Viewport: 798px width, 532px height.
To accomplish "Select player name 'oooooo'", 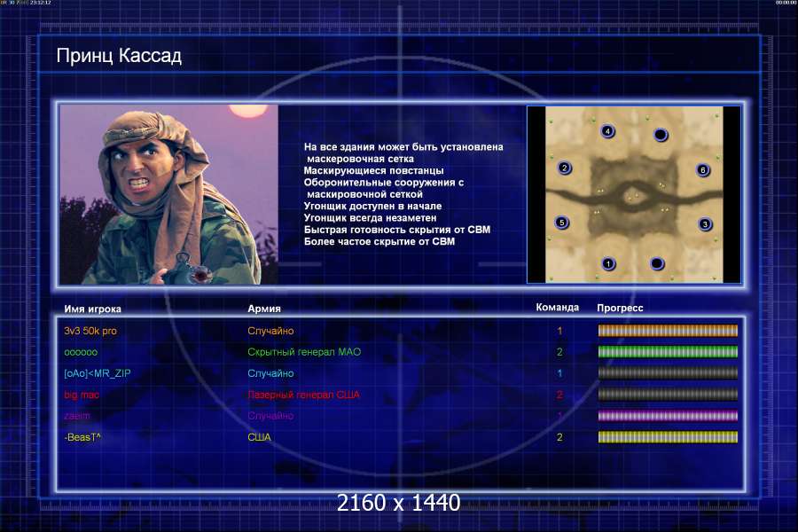I will tap(81, 352).
